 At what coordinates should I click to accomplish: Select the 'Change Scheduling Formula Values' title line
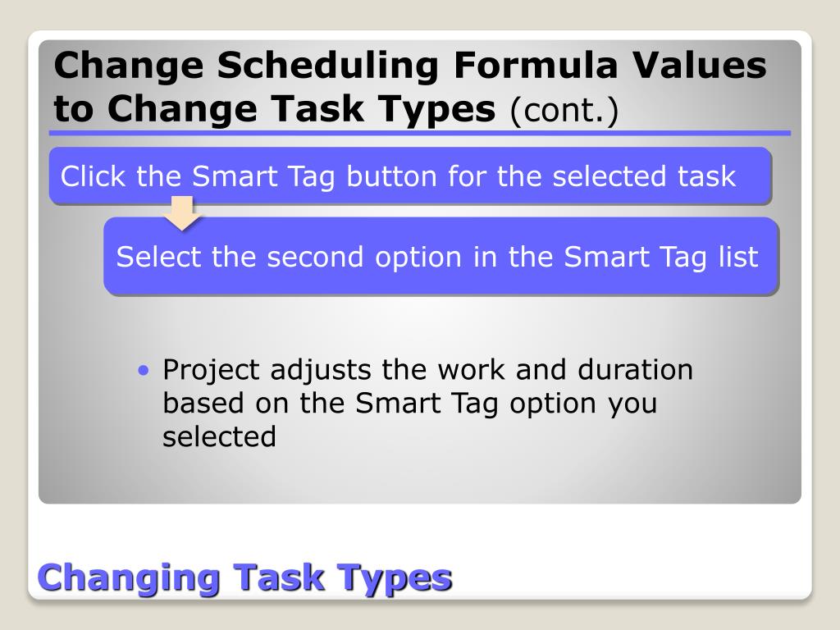(410, 66)
